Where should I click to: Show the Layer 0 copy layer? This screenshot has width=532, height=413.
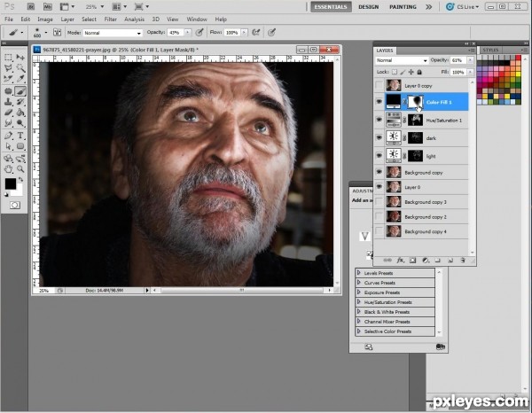tap(379, 85)
